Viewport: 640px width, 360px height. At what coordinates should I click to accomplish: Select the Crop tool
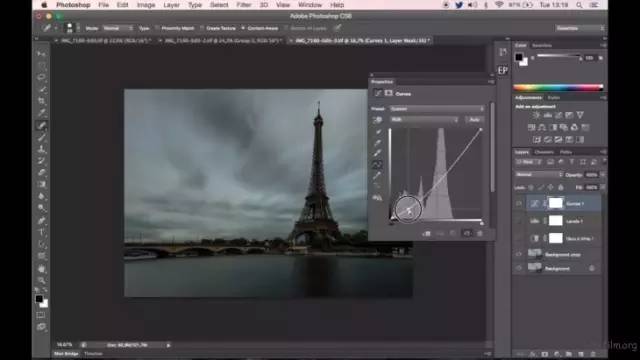tap(41, 101)
